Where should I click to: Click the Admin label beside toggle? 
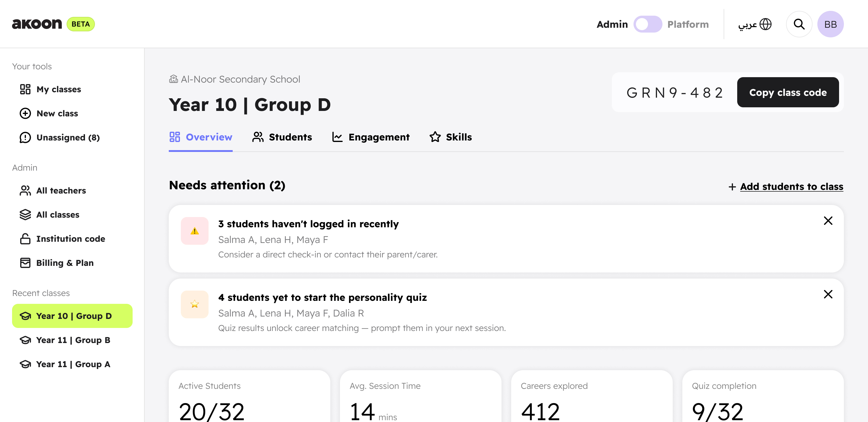612,24
